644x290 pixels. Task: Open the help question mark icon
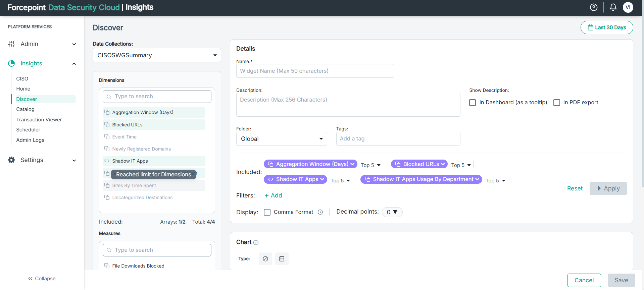[593, 7]
